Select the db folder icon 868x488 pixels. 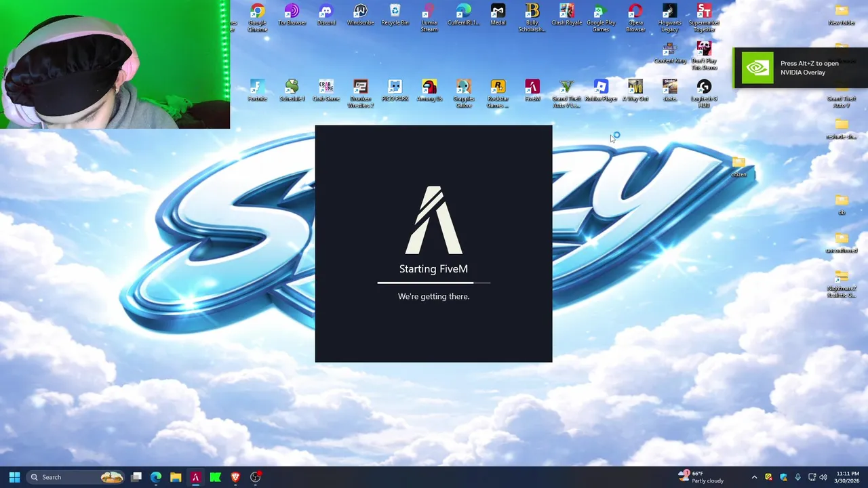point(842,205)
